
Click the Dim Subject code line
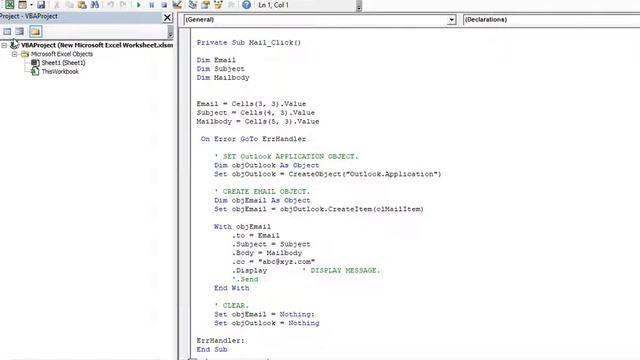tap(220, 69)
